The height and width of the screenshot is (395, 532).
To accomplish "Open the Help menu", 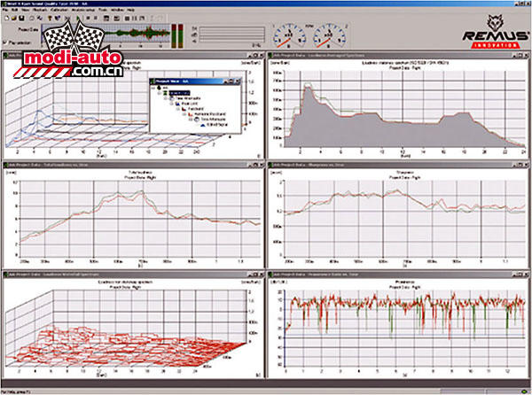I will [130, 10].
